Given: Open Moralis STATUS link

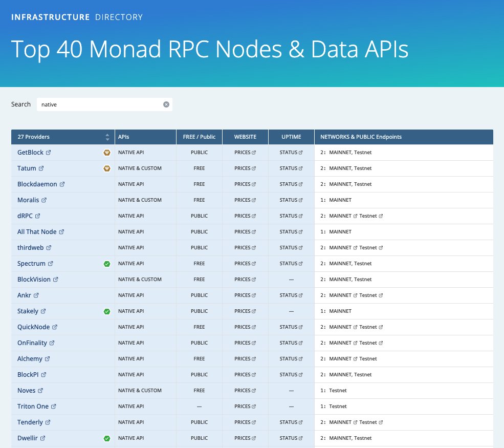Looking at the screenshot, I should click(x=291, y=200).
